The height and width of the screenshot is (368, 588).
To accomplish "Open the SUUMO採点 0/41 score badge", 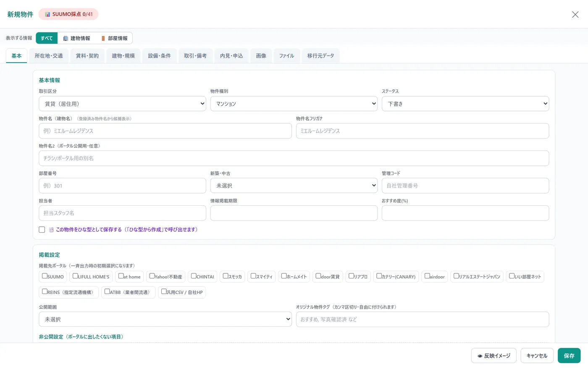I will [68, 14].
